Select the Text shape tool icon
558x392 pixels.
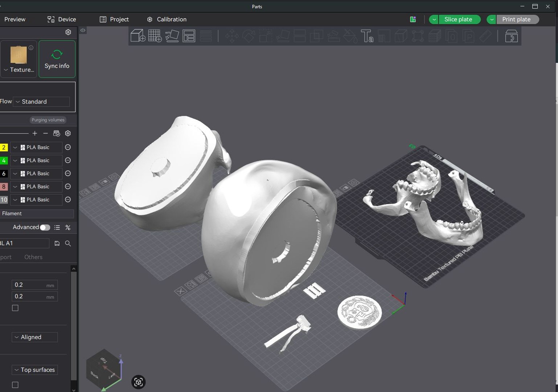(367, 36)
